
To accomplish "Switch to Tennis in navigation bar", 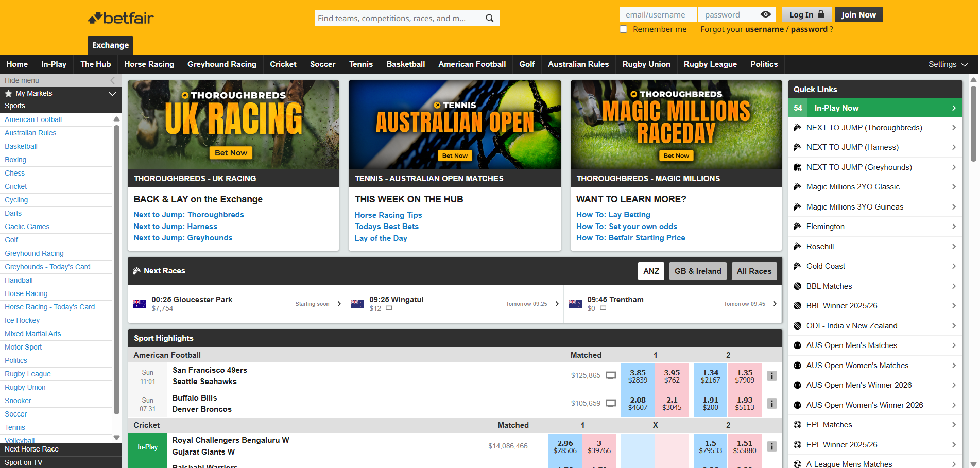I will tap(360, 64).
